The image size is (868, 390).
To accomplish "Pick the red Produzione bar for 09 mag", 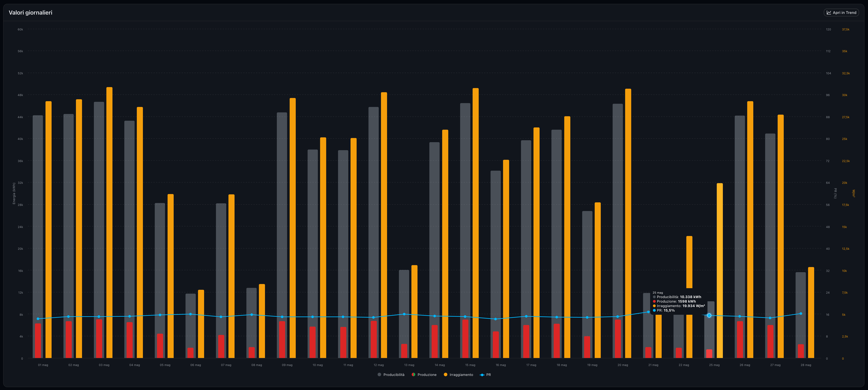I will (282, 339).
